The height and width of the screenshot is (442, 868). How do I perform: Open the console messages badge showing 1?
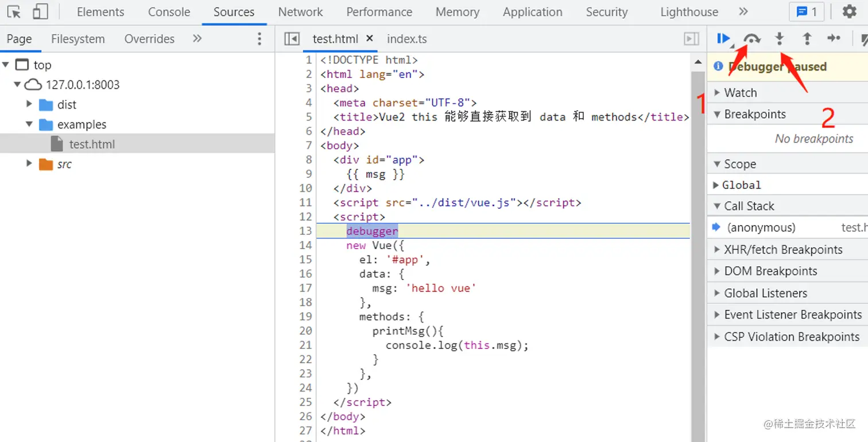[x=807, y=11]
